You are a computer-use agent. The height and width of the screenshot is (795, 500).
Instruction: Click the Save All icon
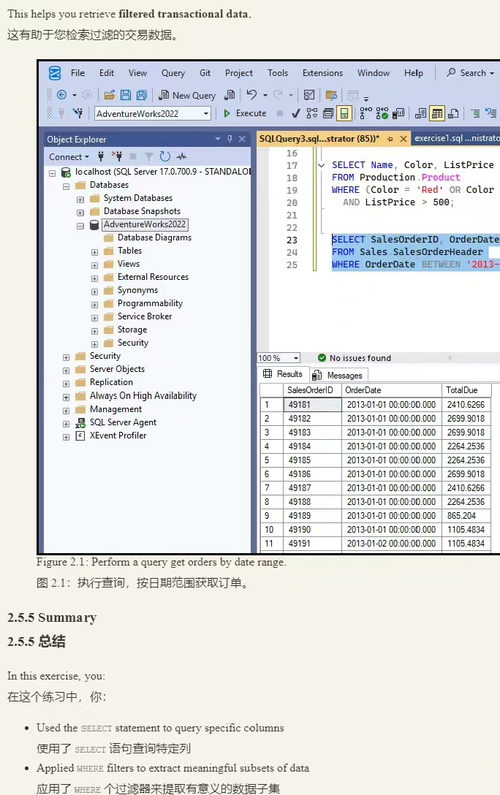pyautogui.click(x=141, y=95)
